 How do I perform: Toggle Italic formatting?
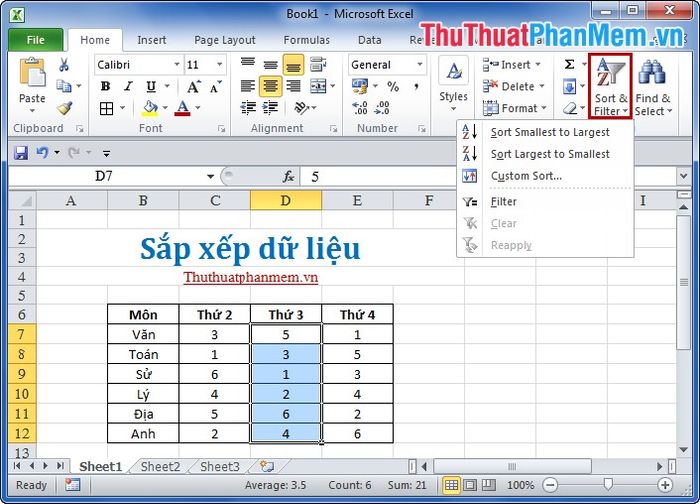point(128,86)
